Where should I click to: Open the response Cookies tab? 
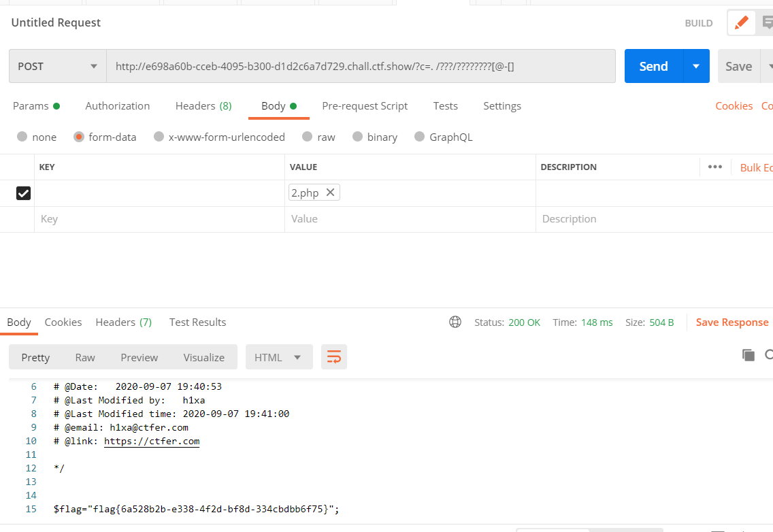63,322
